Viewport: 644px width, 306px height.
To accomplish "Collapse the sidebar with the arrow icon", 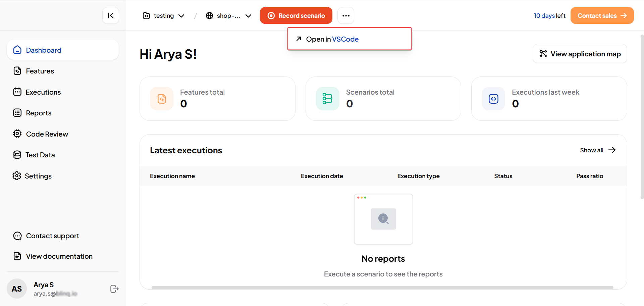I will click(111, 15).
